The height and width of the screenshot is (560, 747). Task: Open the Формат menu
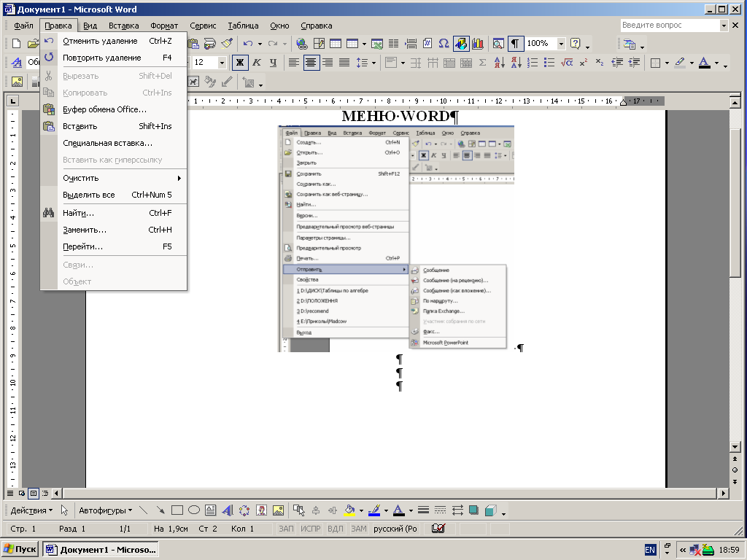pyautogui.click(x=164, y=26)
